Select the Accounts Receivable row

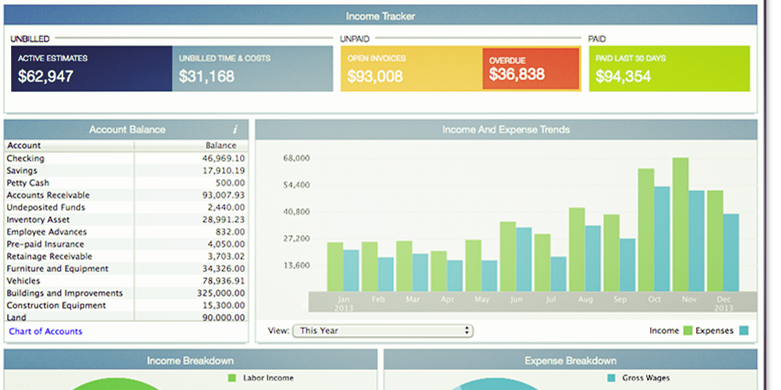[126, 195]
